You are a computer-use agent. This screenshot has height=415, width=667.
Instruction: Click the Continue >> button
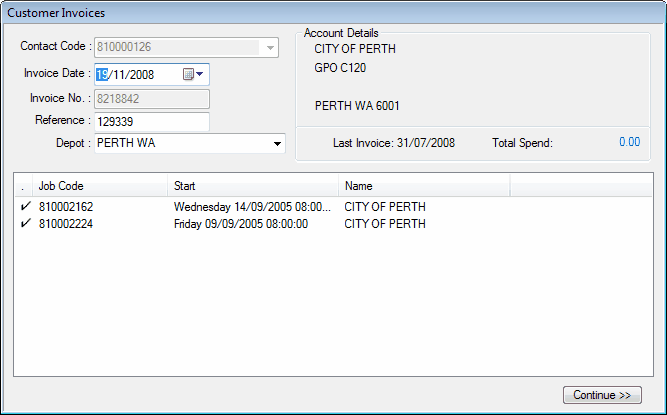click(601, 395)
